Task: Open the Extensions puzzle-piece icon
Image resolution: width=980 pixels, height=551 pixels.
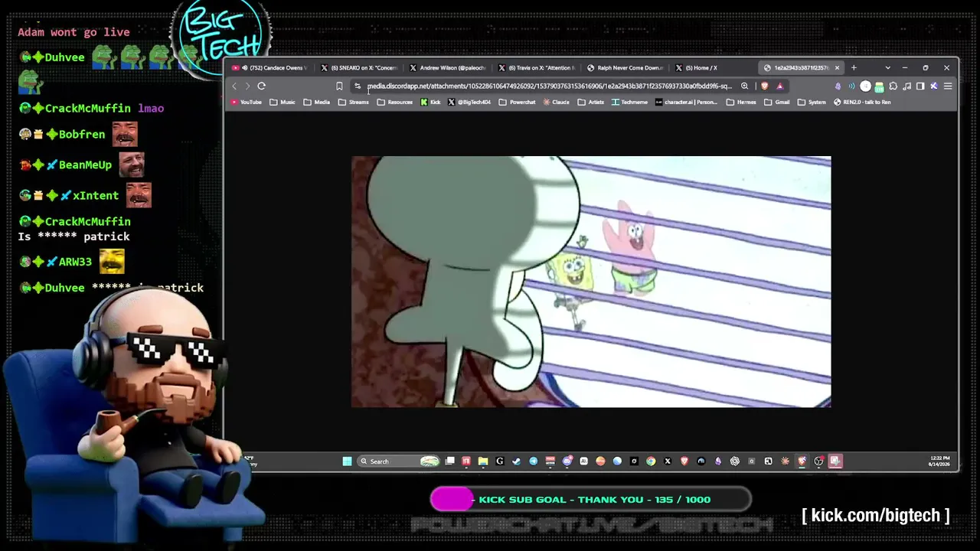Action: coord(893,86)
